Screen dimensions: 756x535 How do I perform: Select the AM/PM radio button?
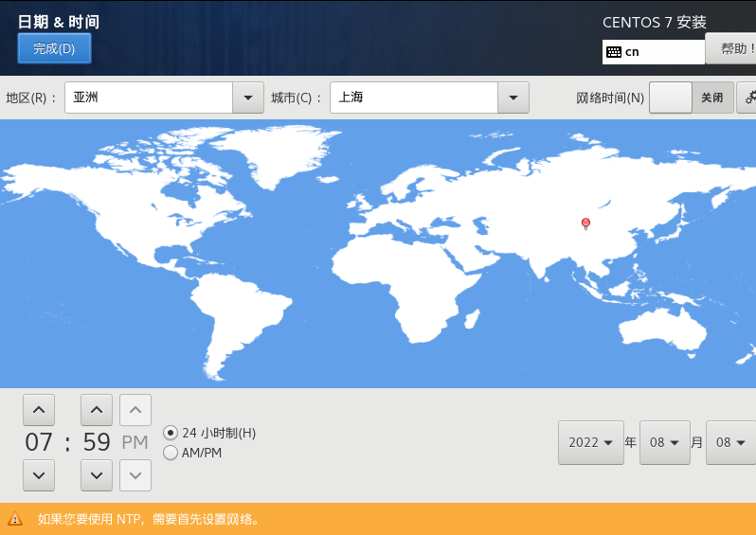(171, 453)
